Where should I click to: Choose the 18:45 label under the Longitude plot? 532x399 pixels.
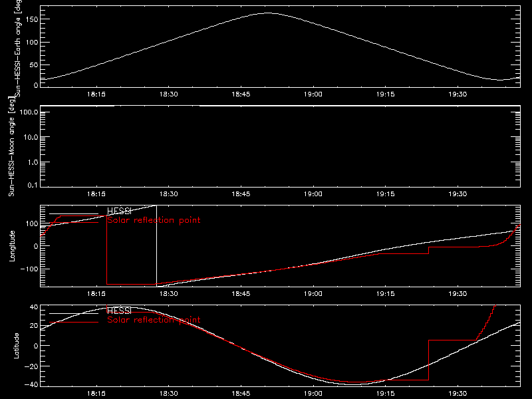click(241, 293)
